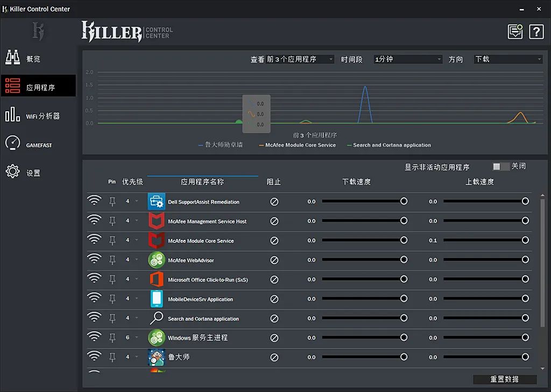
Task: Click the Dell SupportAssist Remediation app icon
Action: (157, 202)
